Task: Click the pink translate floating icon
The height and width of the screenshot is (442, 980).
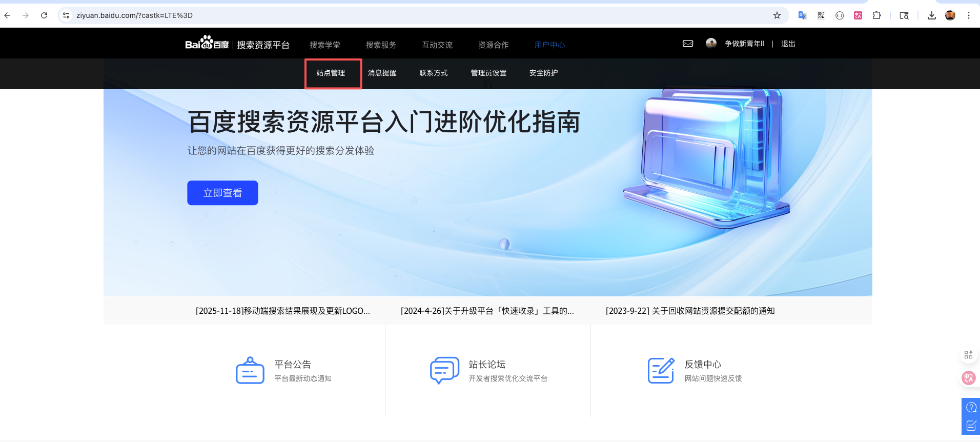Action: (x=968, y=378)
